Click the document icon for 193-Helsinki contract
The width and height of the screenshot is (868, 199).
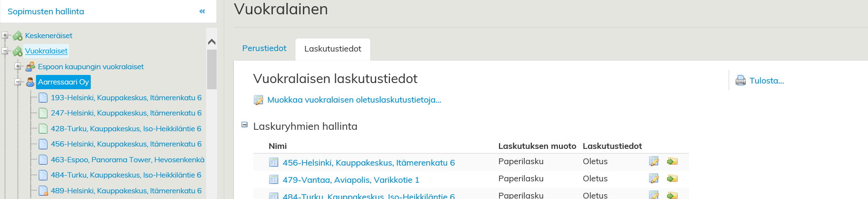tap(43, 98)
